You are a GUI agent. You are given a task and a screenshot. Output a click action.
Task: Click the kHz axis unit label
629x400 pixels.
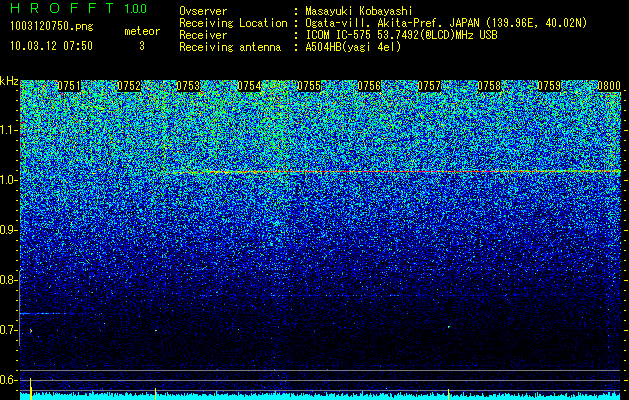point(9,81)
